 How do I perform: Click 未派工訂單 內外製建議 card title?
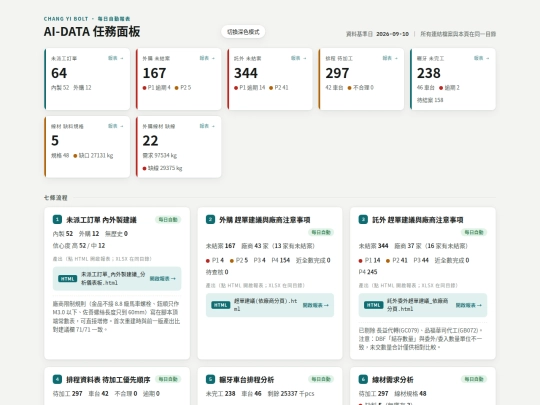click(102, 220)
